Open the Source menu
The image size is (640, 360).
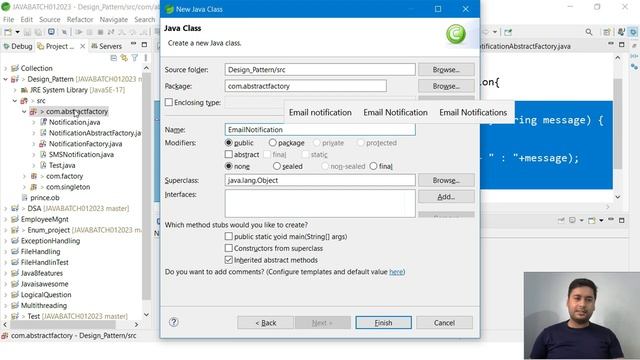[49, 19]
